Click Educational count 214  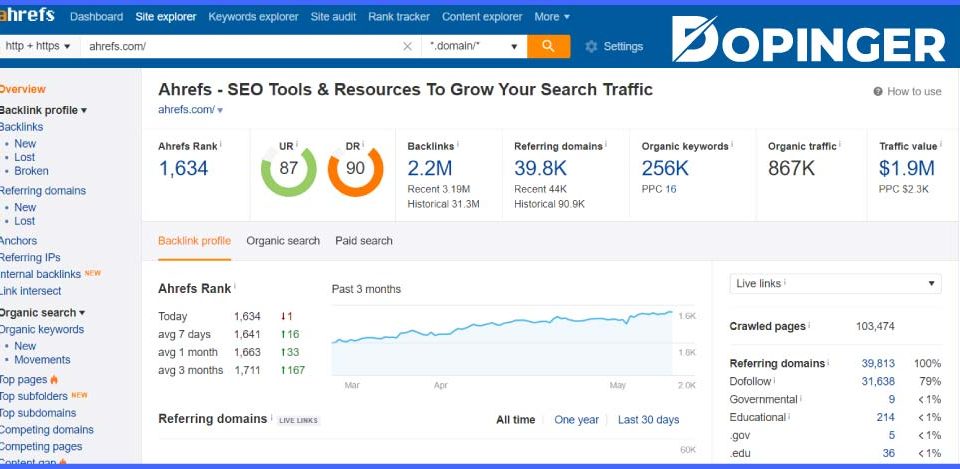point(885,418)
